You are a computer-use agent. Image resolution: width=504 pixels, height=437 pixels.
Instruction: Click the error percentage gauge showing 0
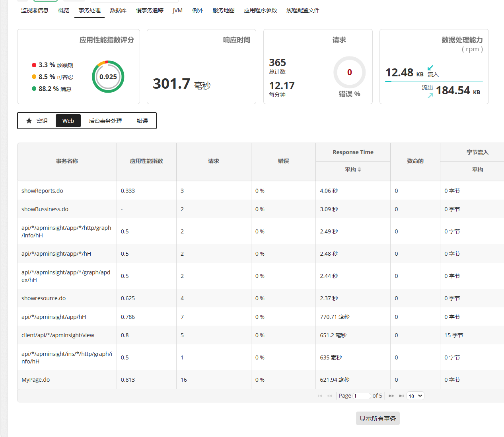click(349, 72)
